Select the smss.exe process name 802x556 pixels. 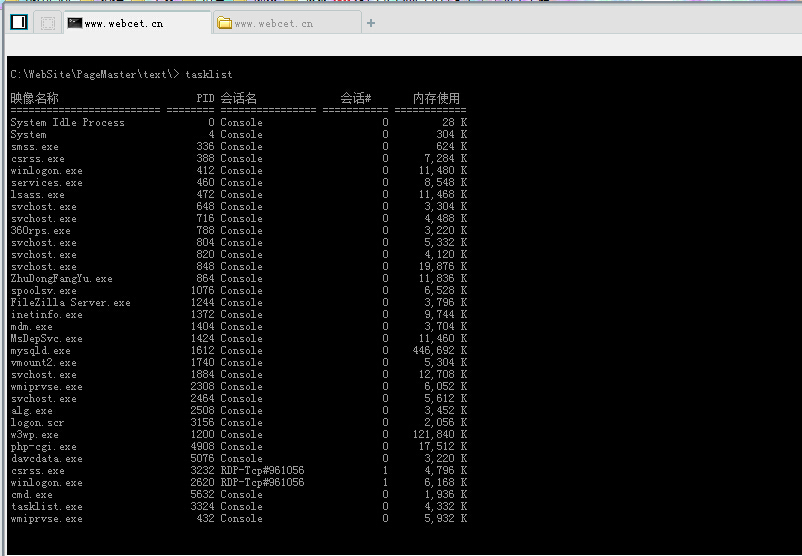pos(35,147)
